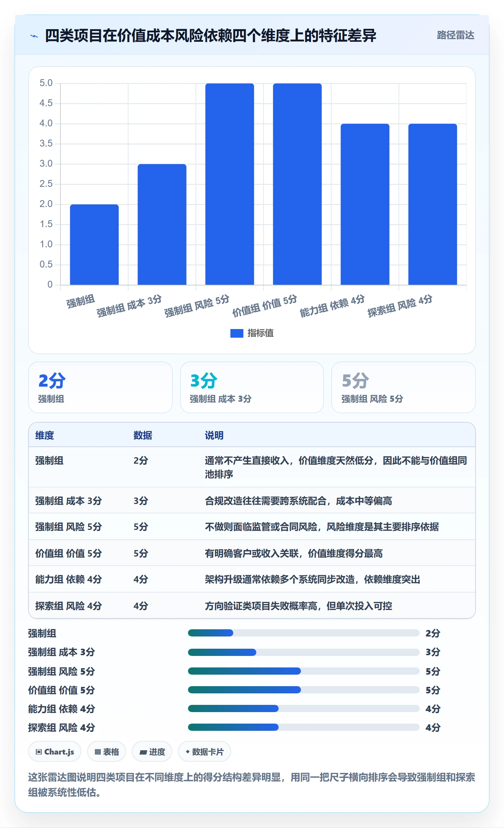Click the 说明 column header

[214, 435]
